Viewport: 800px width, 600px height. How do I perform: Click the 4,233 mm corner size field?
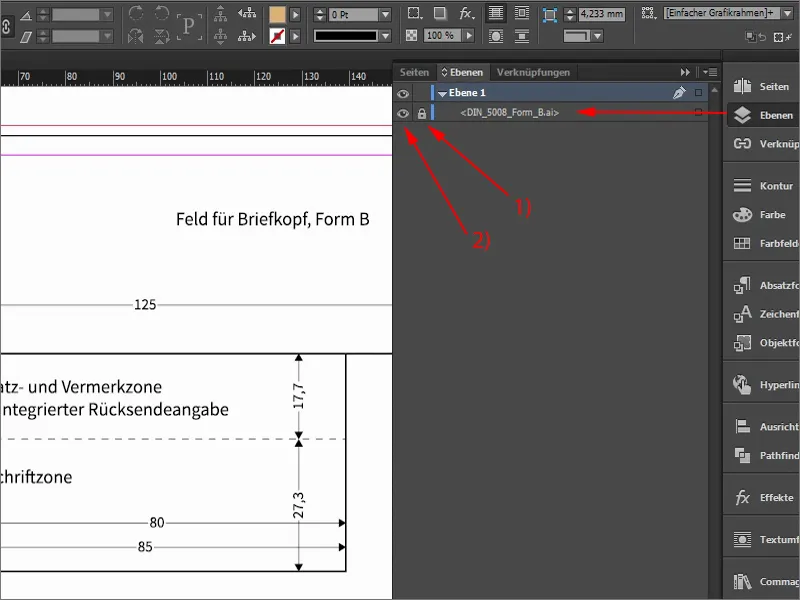point(601,14)
